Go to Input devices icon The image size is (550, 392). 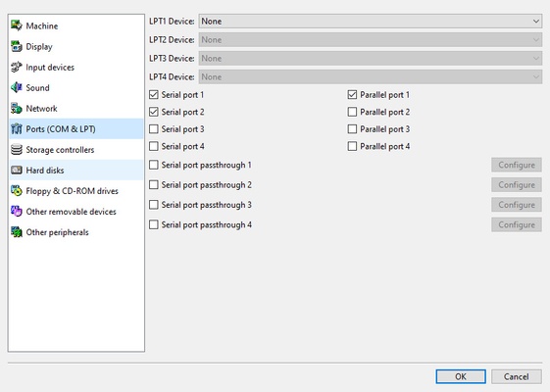17,67
